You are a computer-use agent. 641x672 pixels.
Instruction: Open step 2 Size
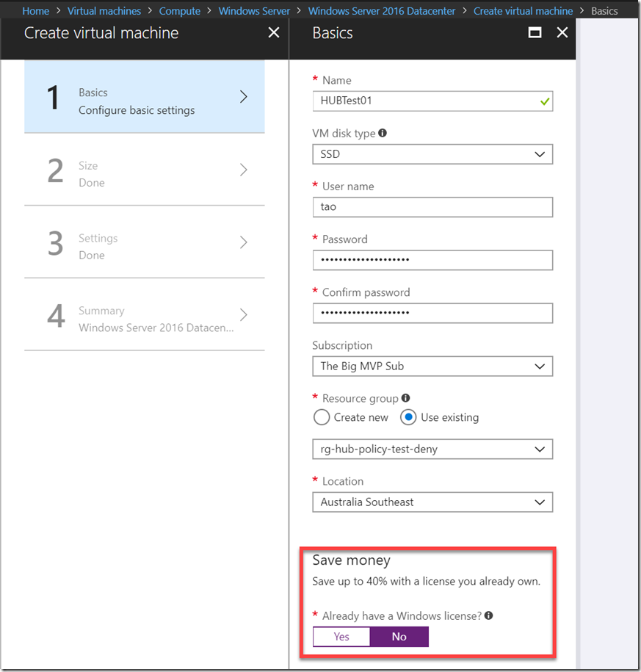coord(145,170)
